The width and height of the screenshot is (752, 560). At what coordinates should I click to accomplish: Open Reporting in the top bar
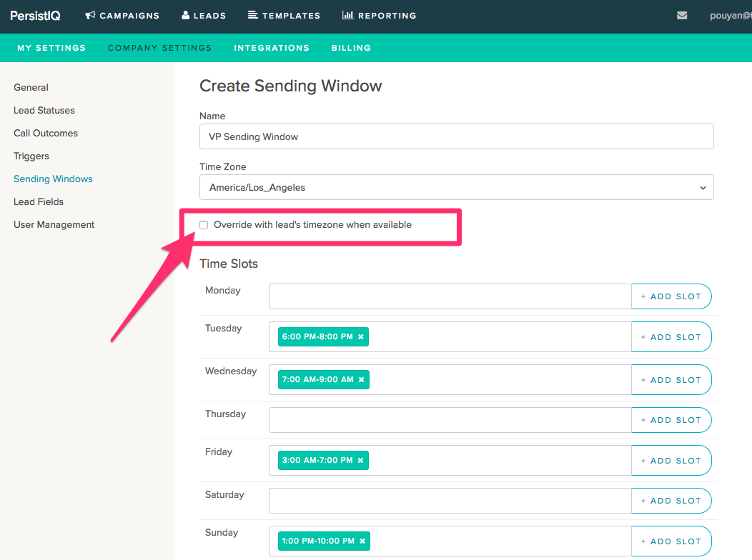point(379,16)
